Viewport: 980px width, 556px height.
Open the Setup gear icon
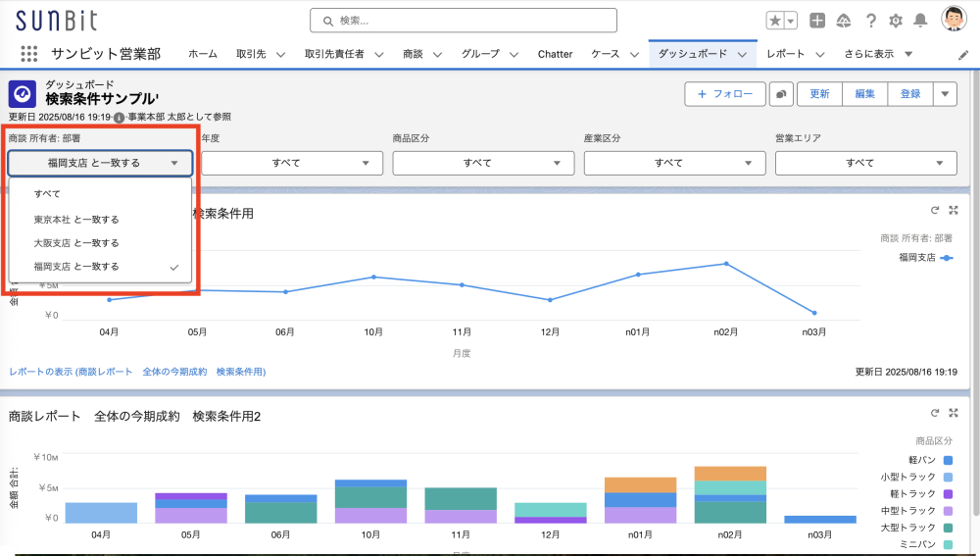click(x=895, y=21)
